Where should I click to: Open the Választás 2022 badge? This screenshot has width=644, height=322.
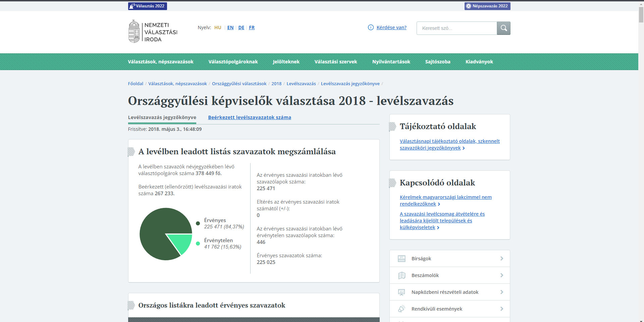(148, 6)
